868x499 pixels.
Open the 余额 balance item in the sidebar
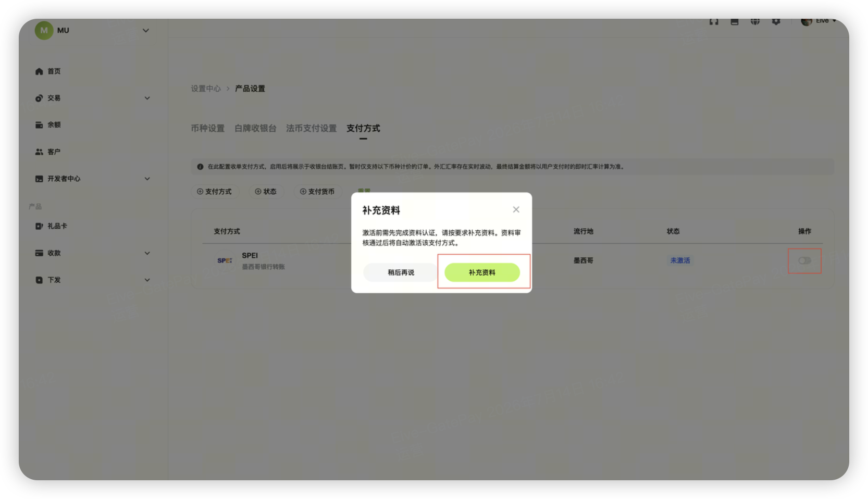point(48,125)
